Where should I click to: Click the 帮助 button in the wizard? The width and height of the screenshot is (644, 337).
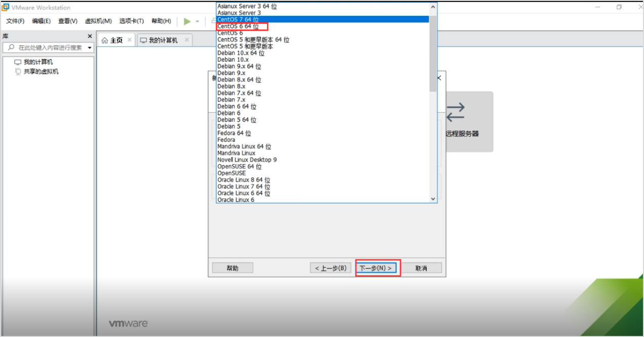[x=232, y=268]
